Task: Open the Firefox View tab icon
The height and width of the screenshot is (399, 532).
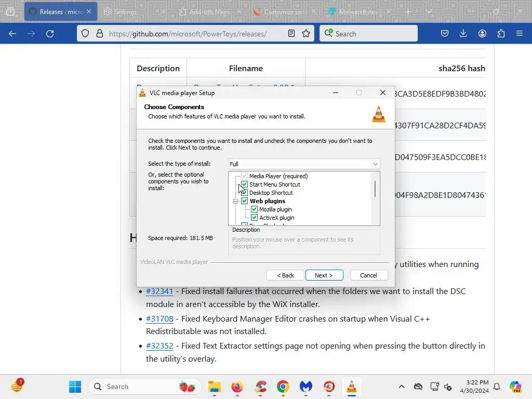Action: 10,11
